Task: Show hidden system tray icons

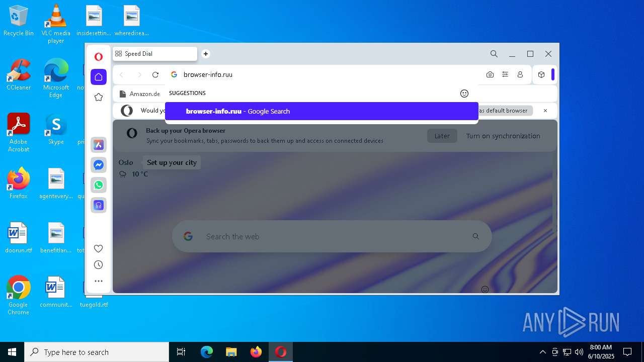Action: point(542,352)
